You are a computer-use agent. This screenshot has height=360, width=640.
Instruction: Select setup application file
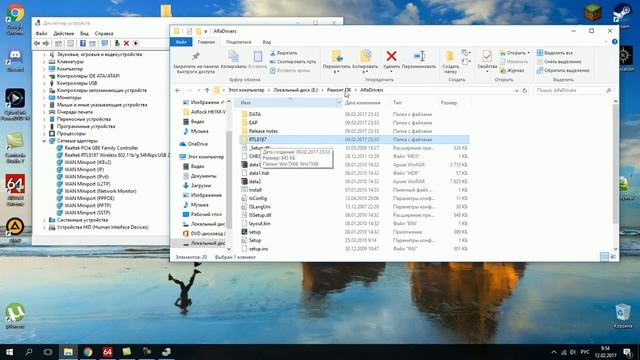255,232
